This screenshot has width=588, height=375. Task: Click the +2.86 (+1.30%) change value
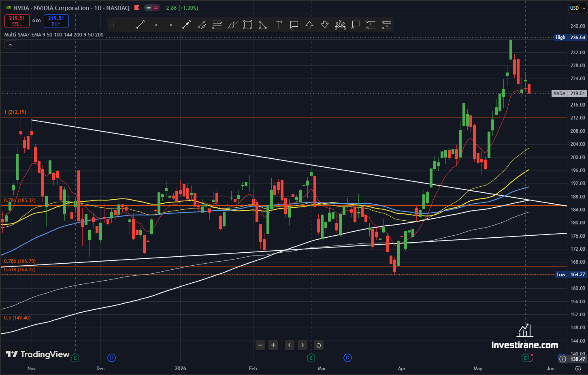pos(181,8)
